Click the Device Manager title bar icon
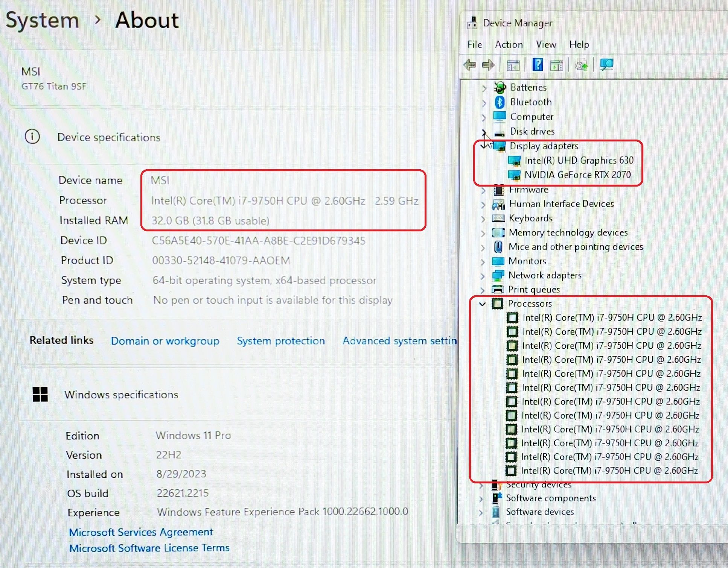 click(472, 23)
